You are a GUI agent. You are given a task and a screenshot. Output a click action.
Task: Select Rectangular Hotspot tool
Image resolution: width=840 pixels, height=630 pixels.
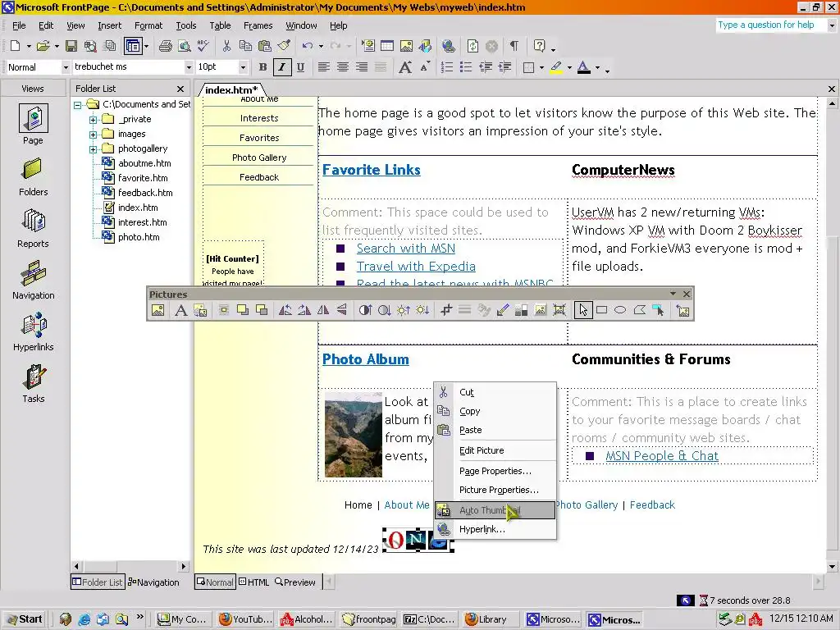pyautogui.click(x=601, y=310)
